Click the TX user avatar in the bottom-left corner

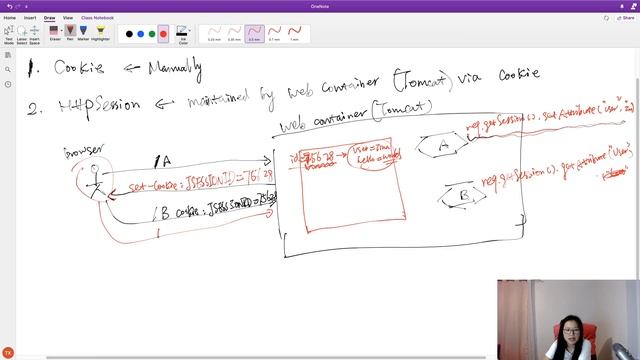coord(8,353)
